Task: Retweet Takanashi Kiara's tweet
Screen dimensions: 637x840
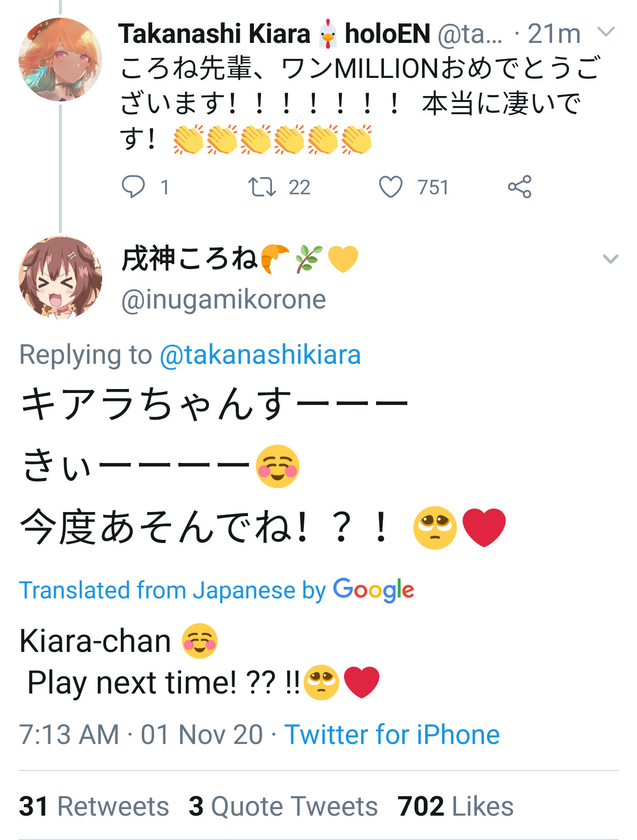Action: [262, 186]
